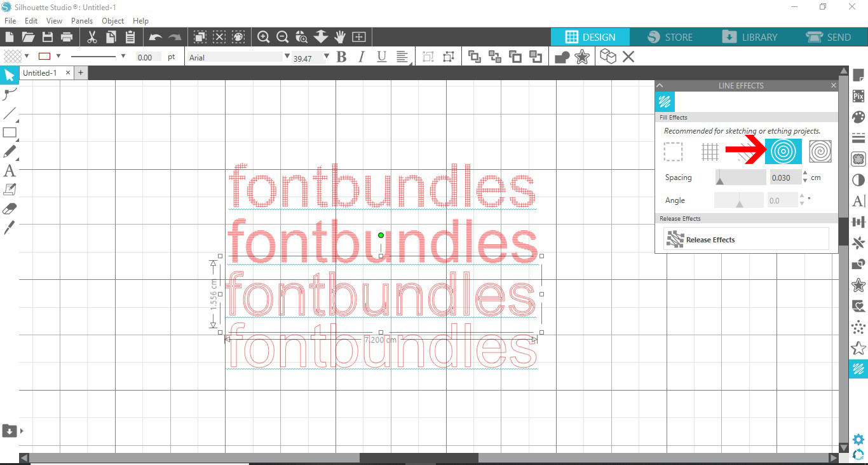This screenshot has width=868, height=465.
Task: Expand the text alignment options
Action: [x=403, y=57]
